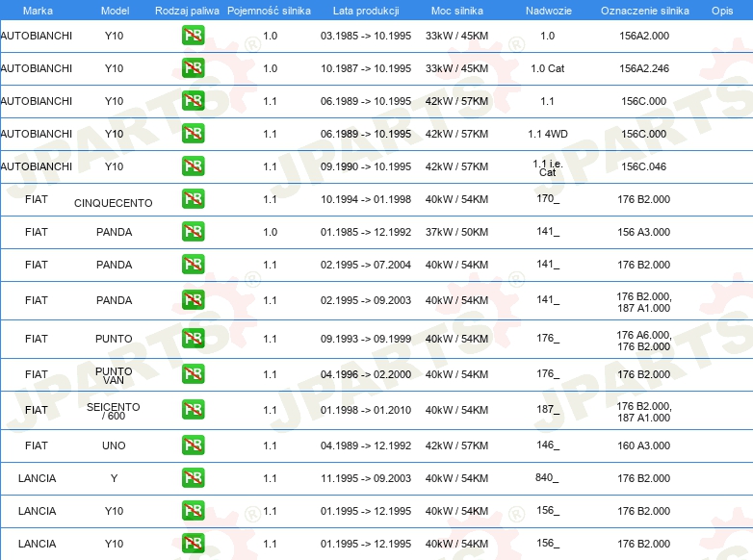Click production years 10.1994 -> 01.1998

[x=366, y=199]
